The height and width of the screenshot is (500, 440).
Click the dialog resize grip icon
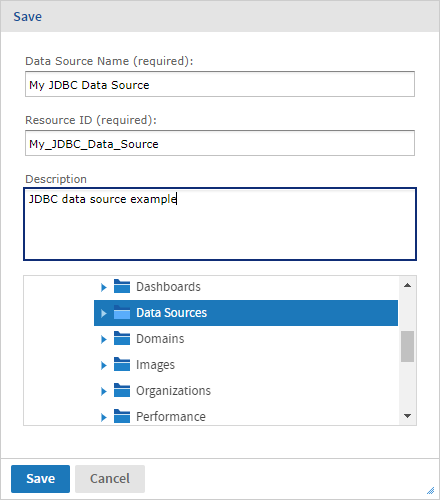[431, 490]
